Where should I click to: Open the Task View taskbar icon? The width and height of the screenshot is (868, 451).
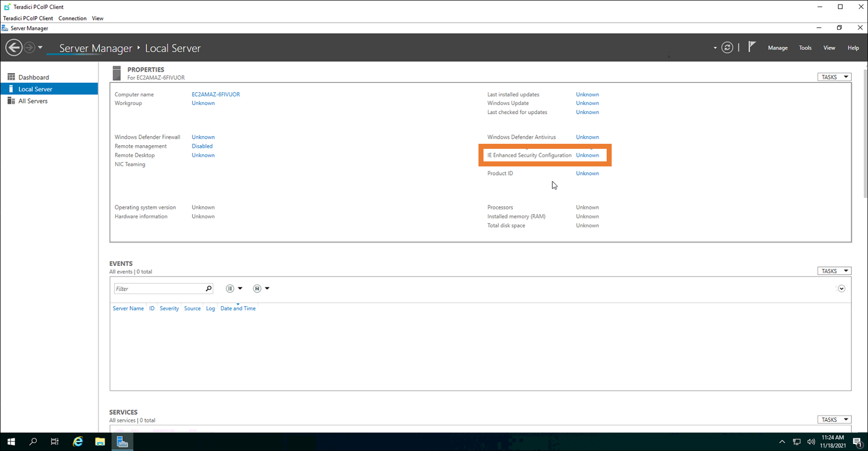tap(55, 441)
